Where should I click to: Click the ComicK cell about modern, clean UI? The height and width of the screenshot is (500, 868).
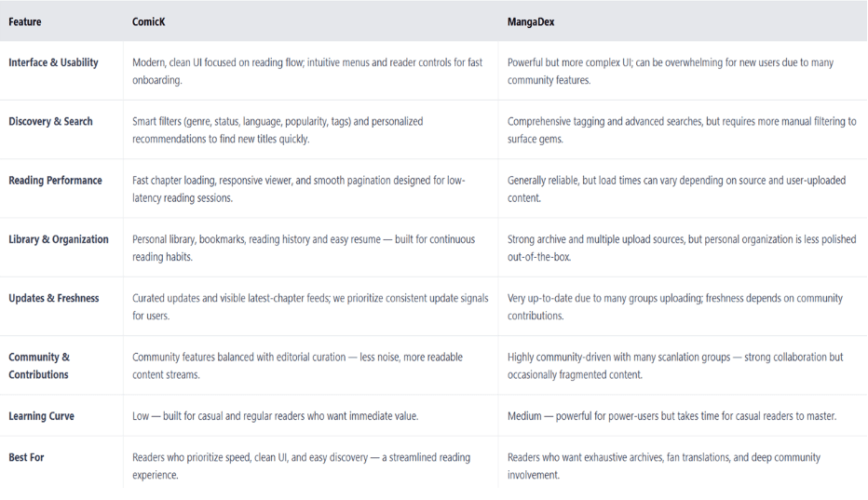point(307,71)
